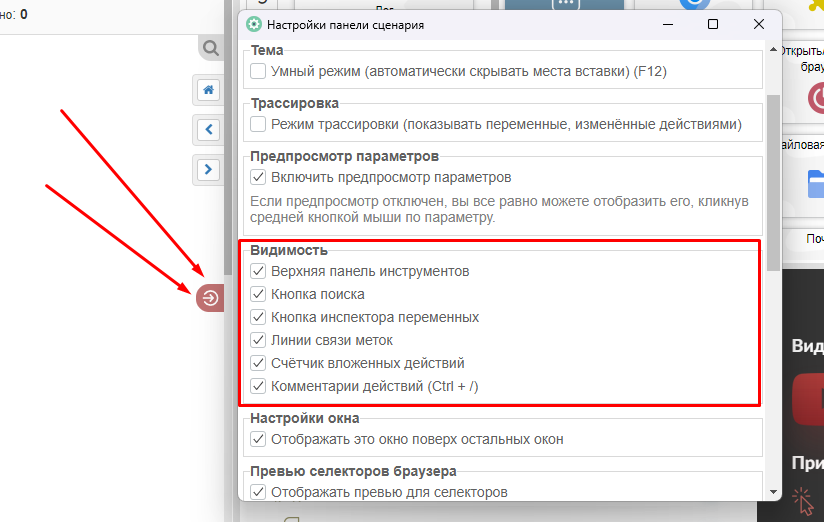The width and height of the screenshot is (824, 522).
Task: Disable Комментарии действий (Ctrl + /)
Action: pyautogui.click(x=258, y=386)
